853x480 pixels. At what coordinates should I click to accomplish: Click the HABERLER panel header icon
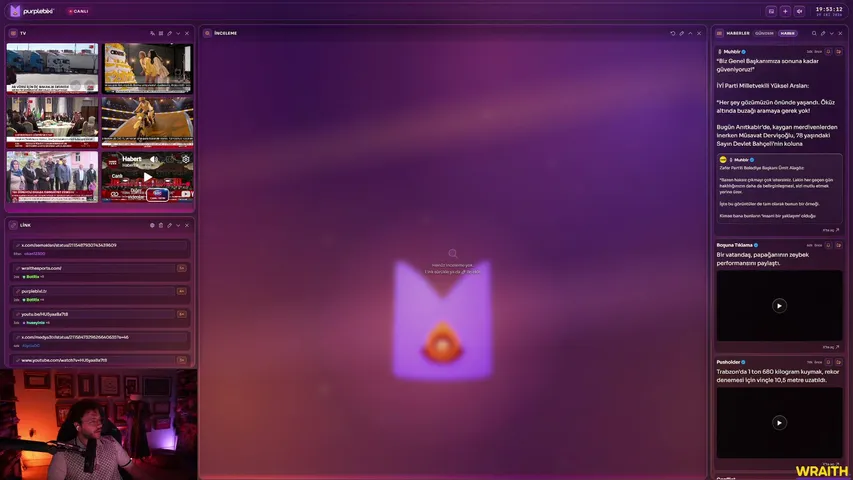[719, 33]
